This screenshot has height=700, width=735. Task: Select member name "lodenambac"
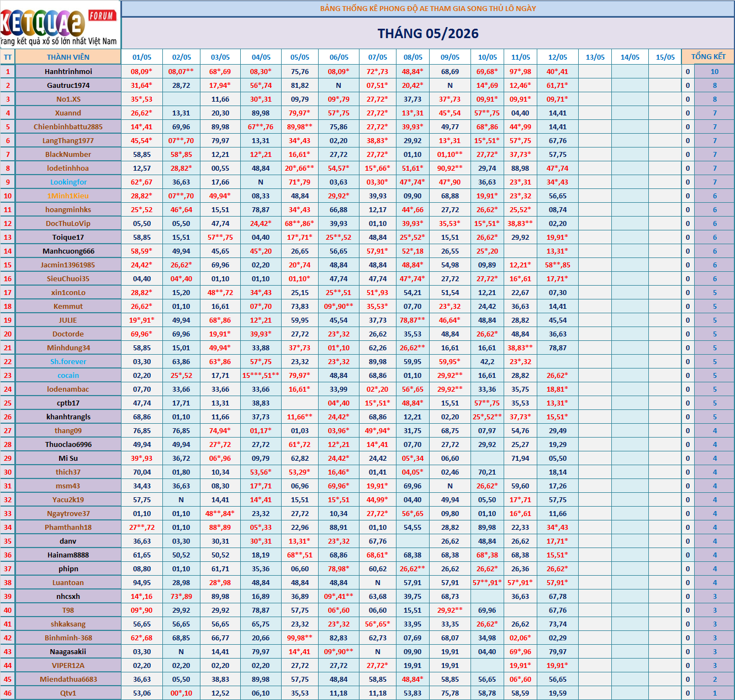point(68,389)
